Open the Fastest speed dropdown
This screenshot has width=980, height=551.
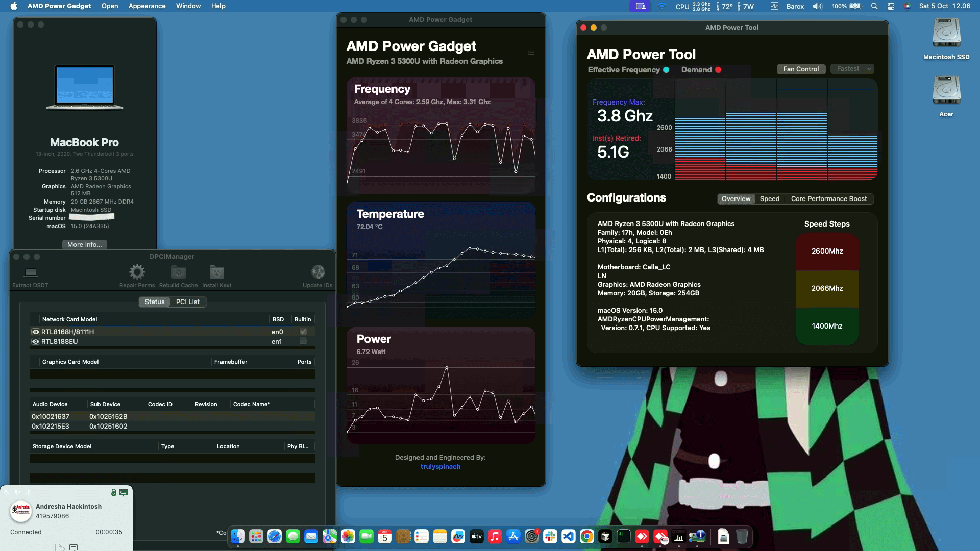coord(851,68)
